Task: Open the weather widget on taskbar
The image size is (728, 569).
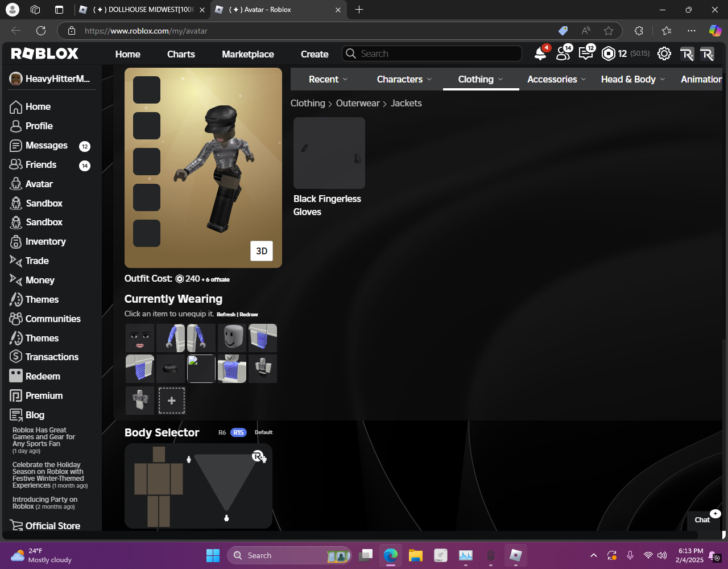Action: point(41,555)
